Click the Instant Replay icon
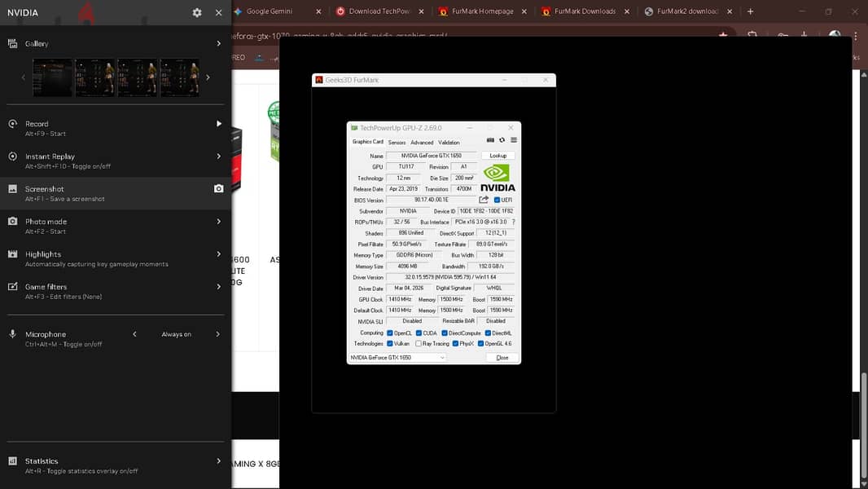This screenshot has width=868, height=489. (13, 156)
